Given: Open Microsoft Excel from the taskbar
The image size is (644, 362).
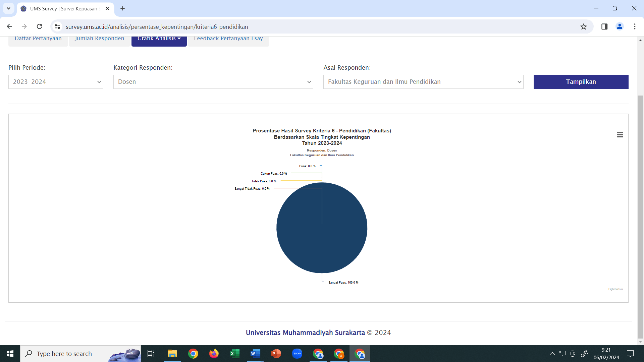Looking at the screenshot, I should point(234,354).
